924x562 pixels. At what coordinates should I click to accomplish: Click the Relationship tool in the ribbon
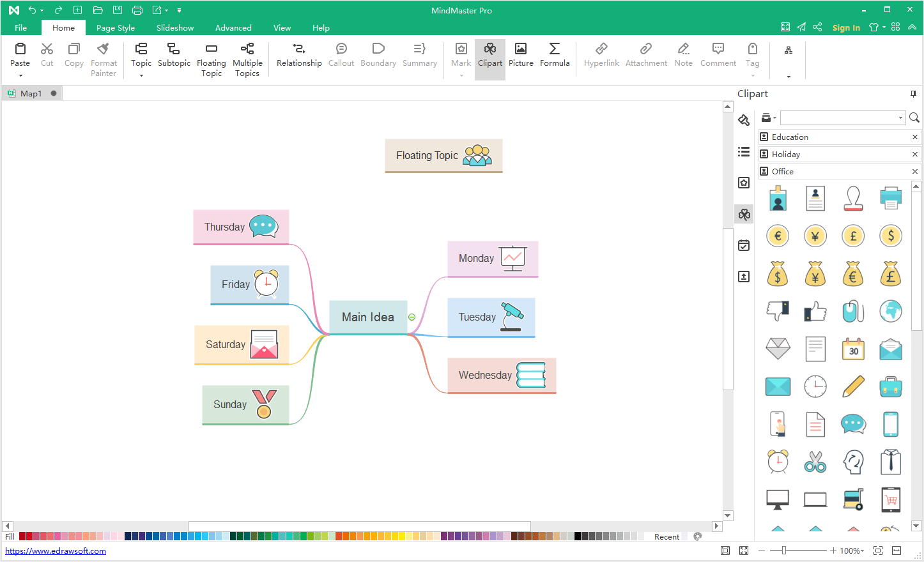(x=299, y=54)
